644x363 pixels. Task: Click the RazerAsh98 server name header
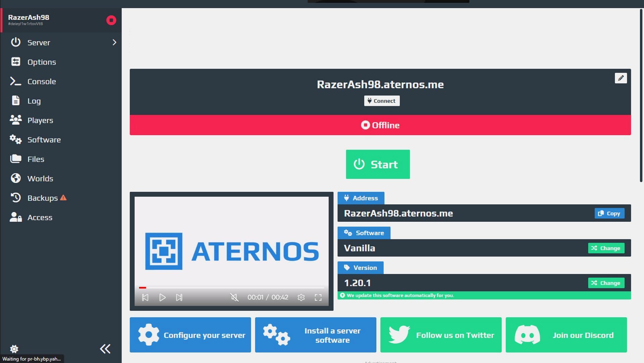29,17
